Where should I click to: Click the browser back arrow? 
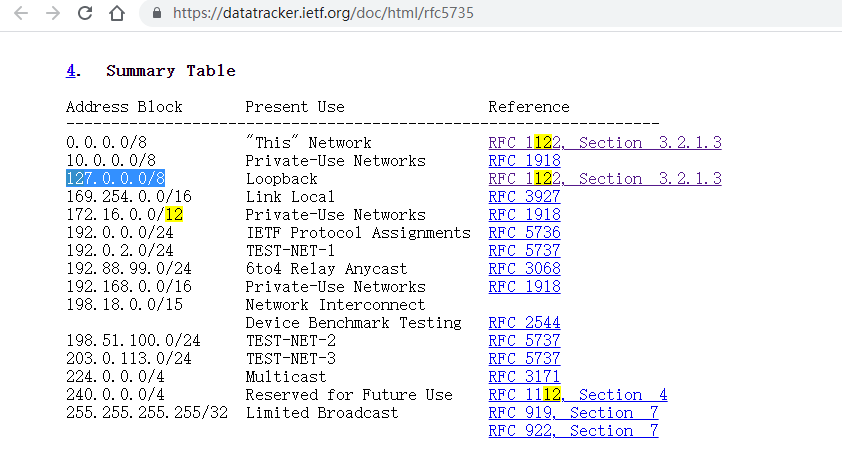pyautogui.click(x=21, y=13)
